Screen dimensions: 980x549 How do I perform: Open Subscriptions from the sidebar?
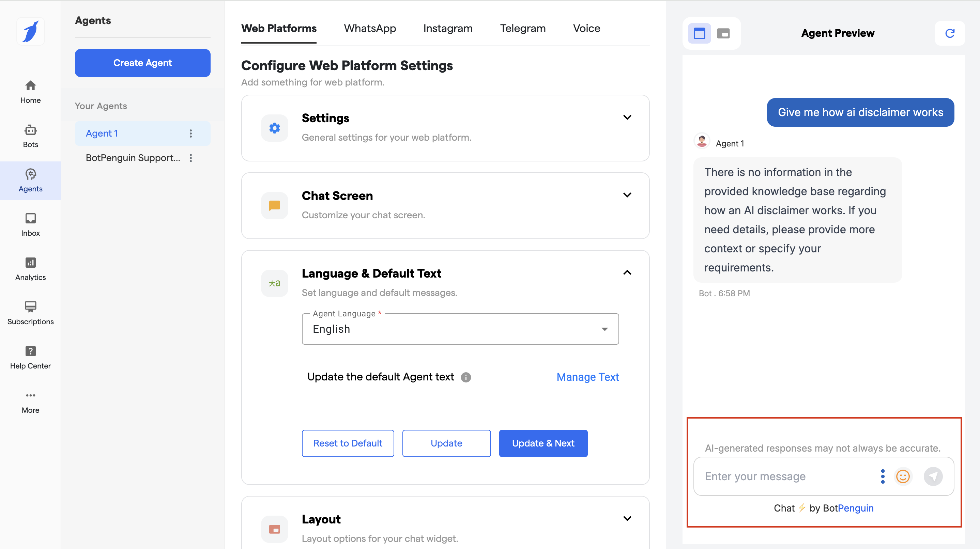(30, 313)
